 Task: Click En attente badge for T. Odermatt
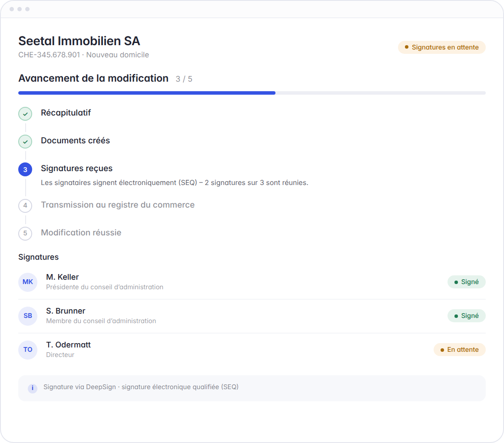[x=460, y=350]
